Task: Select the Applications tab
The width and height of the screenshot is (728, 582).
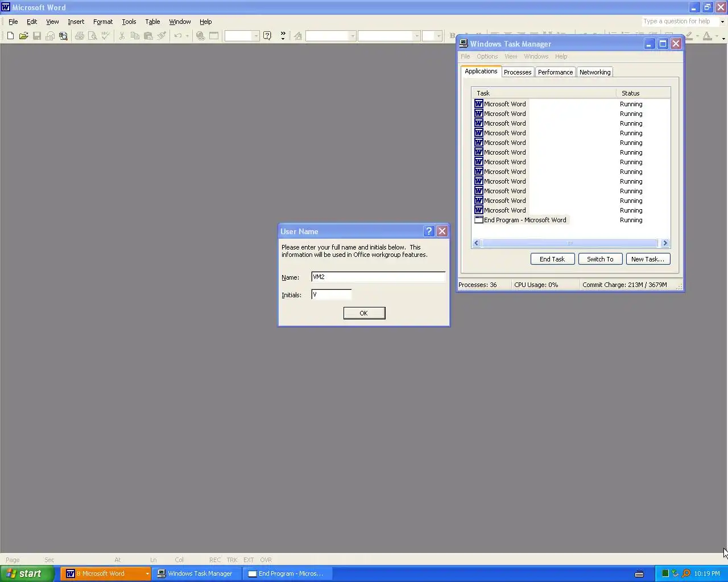Action: [481, 71]
